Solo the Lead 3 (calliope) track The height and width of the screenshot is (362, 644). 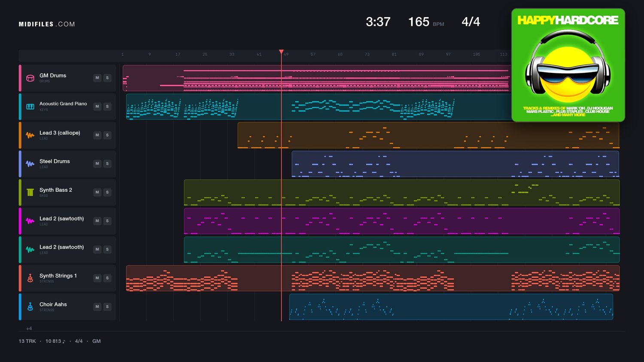[107, 135]
